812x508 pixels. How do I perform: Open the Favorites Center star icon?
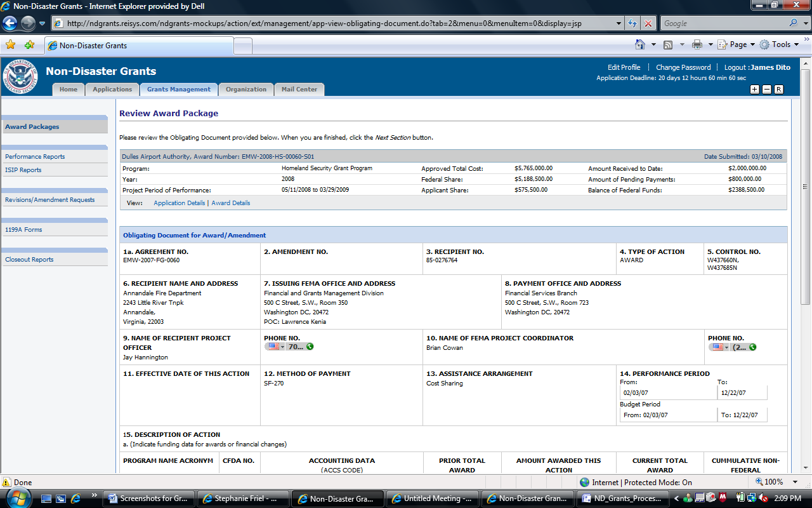10,45
